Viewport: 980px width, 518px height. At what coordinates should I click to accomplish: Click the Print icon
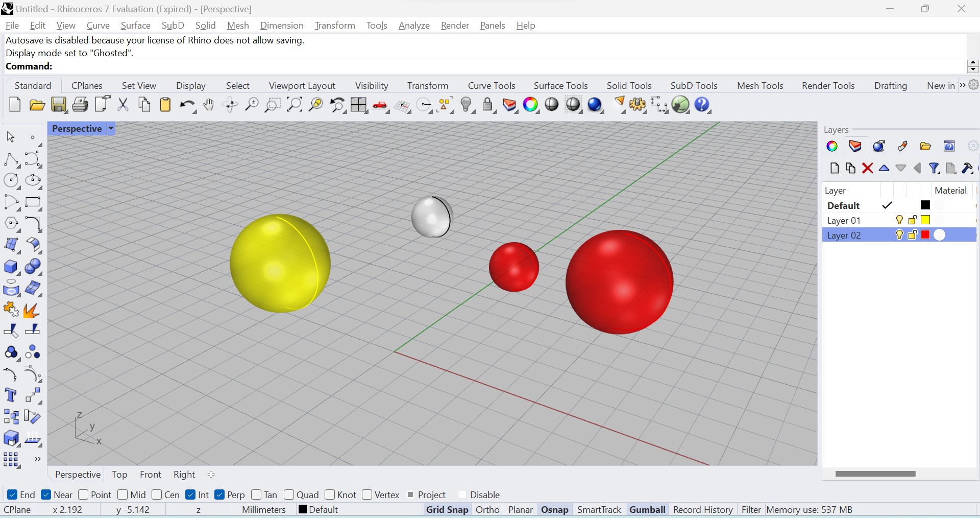[80, 105]
